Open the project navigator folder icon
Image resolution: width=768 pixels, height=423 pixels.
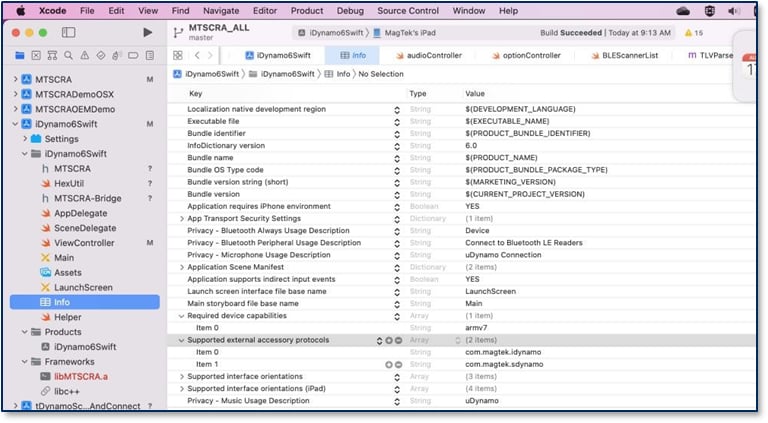pos(20,55)
